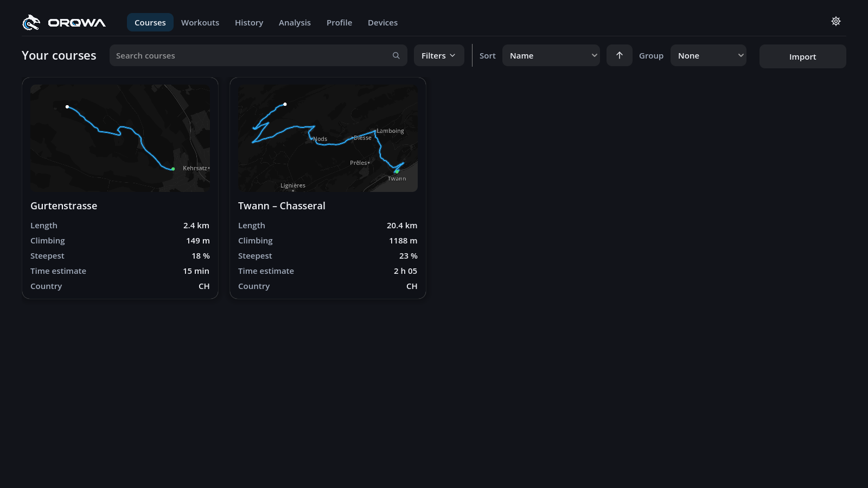The height and width of the screenshot is (488, 868).
Task: Click the Your courses heading
Action: point(59,55)
